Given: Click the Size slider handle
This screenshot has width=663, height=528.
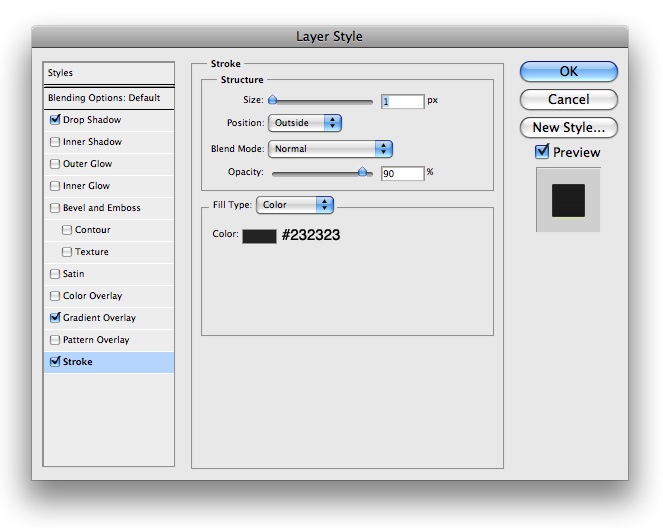Looking at the screenshot, I should 273,100.
